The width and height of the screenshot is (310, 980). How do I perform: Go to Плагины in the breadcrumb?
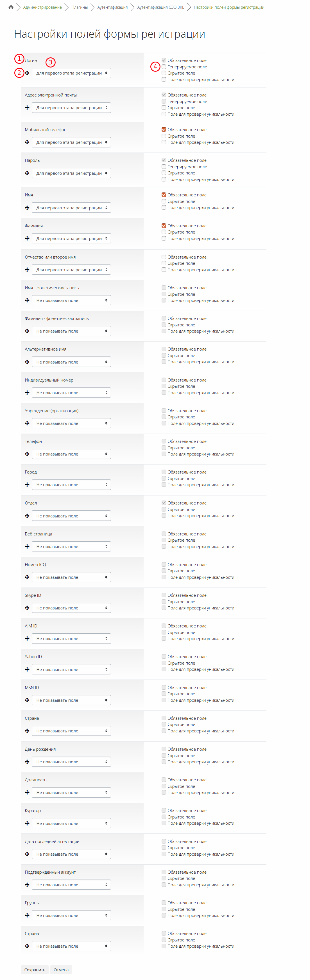(x=80, y=7)
